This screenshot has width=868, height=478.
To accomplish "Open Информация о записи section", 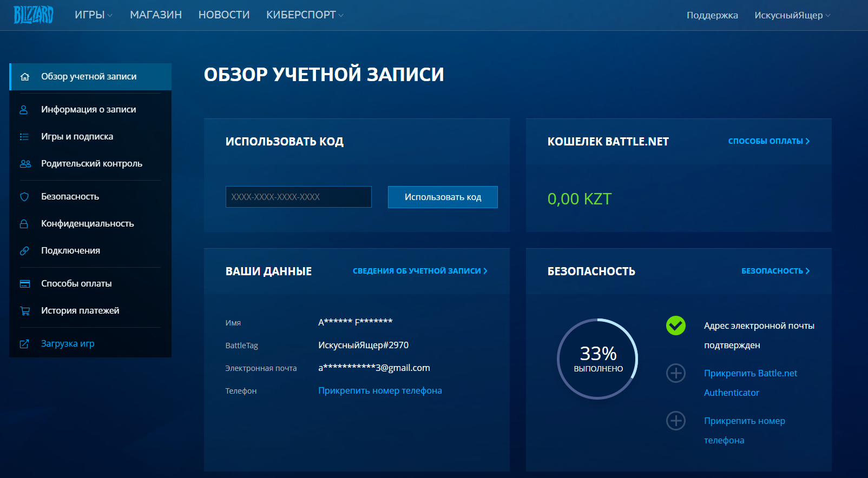I will pyautogui.click(x=90, y=110).
